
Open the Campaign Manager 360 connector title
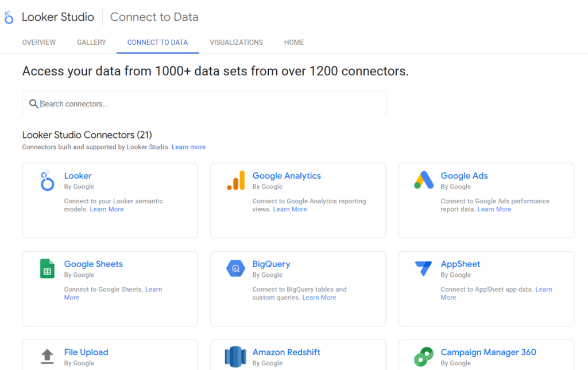coord(489,352)
